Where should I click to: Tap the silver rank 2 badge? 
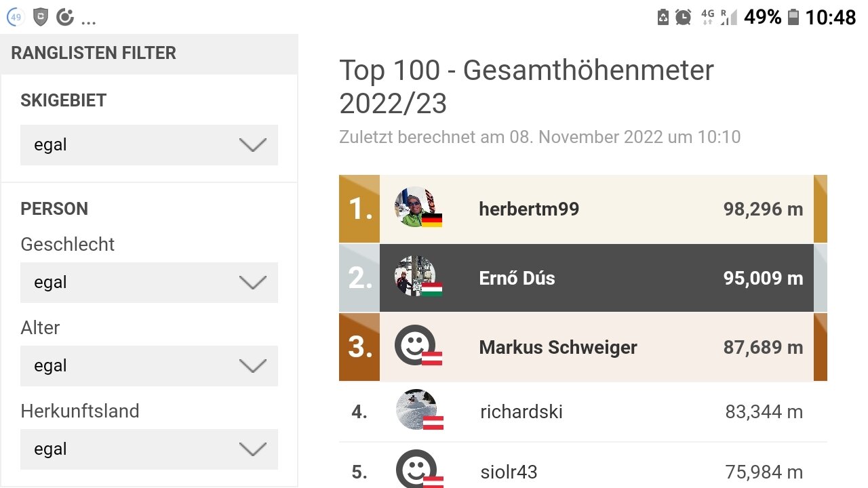[359, 278]
